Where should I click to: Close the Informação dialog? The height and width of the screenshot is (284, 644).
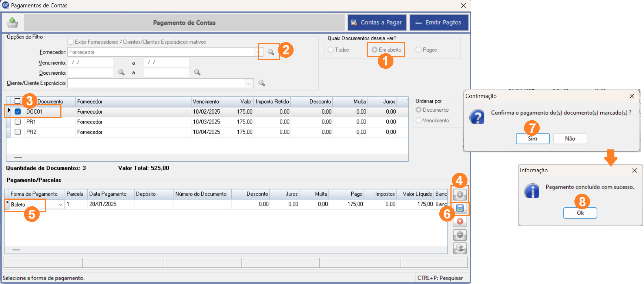click(635, 170)
